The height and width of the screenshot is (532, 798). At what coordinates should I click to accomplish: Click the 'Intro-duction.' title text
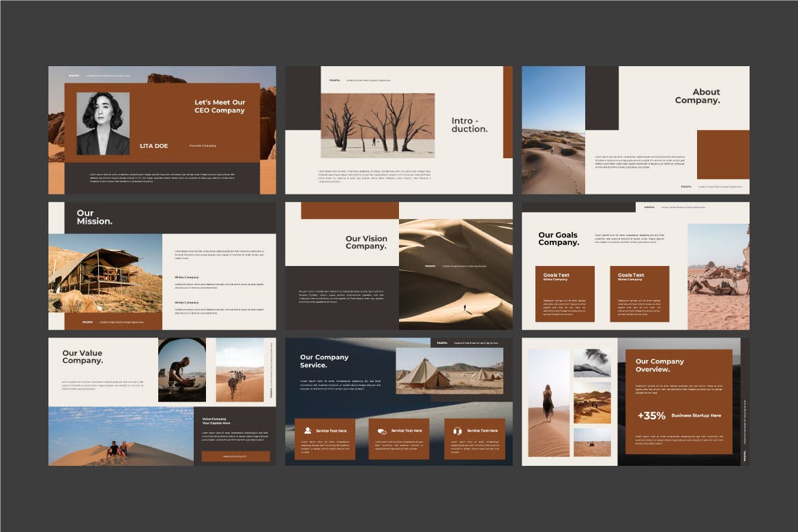[469, 125]
